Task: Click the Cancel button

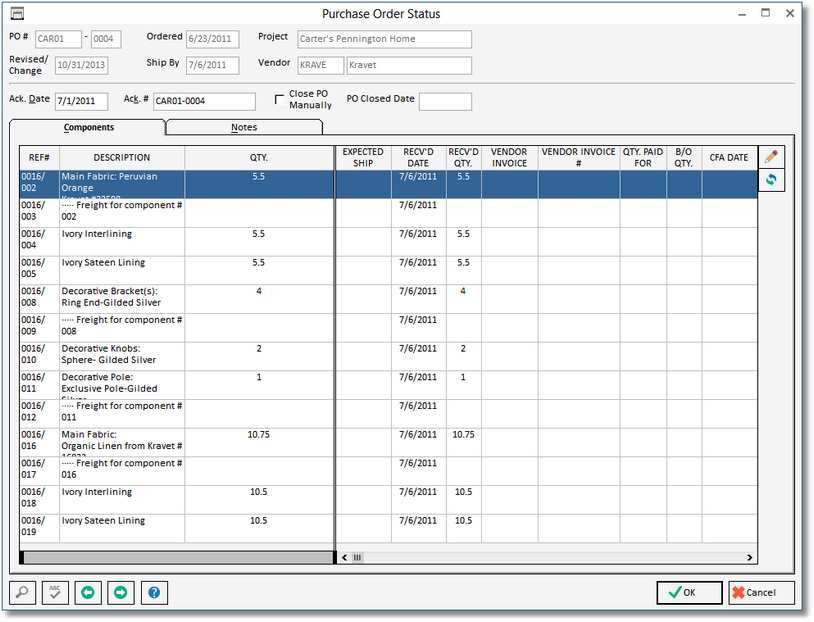Action: [761, 592]
